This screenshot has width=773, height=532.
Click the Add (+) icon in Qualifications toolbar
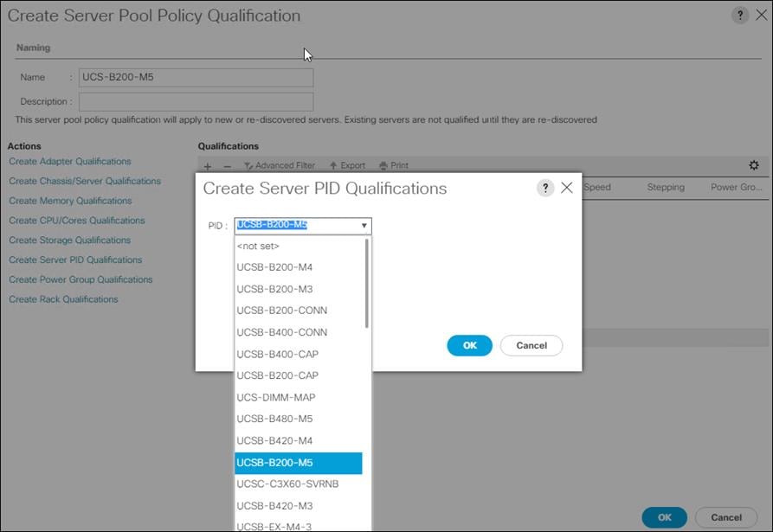click(206, 165)
